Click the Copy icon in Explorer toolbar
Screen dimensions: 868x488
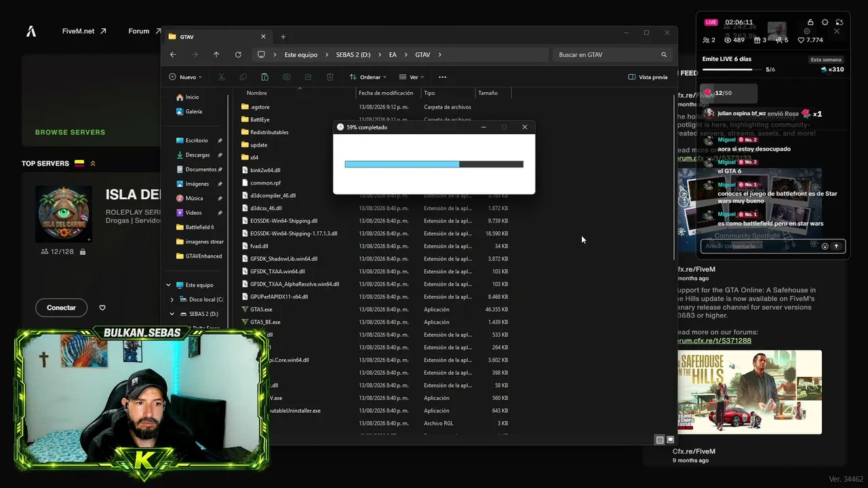243,77
